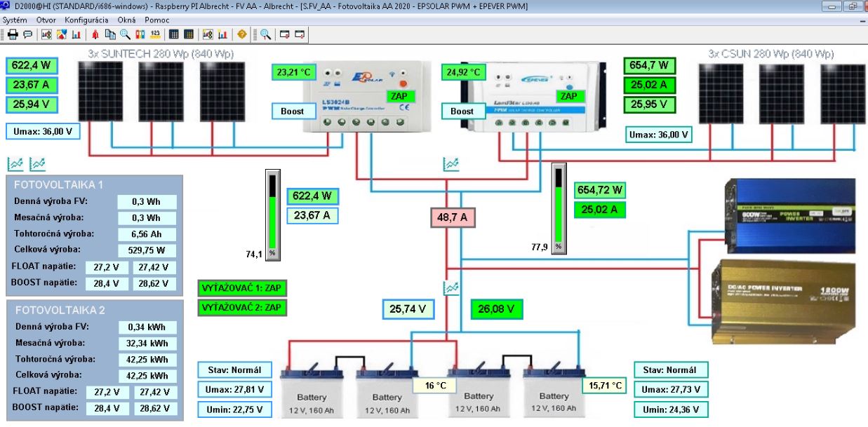This screenshot has height=427, width=868.
Task: Click the orange question mark help icon
Action: coord(242,34)
